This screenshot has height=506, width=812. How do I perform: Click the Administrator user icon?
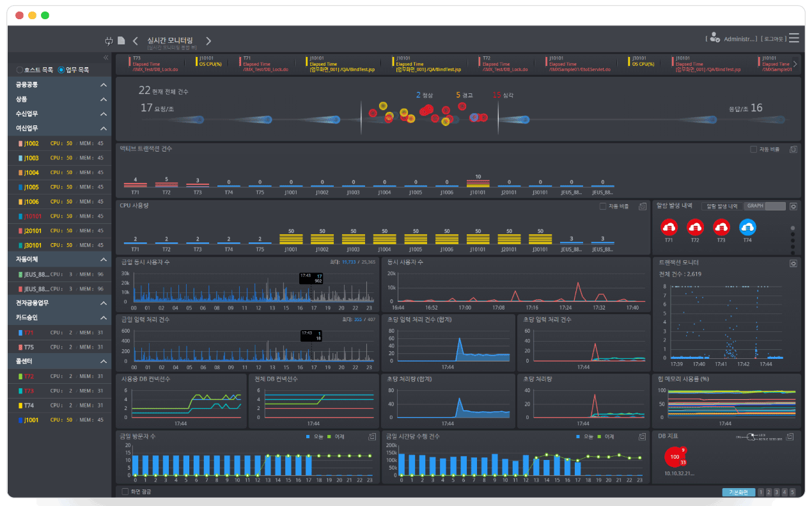(x=715, y=38)
